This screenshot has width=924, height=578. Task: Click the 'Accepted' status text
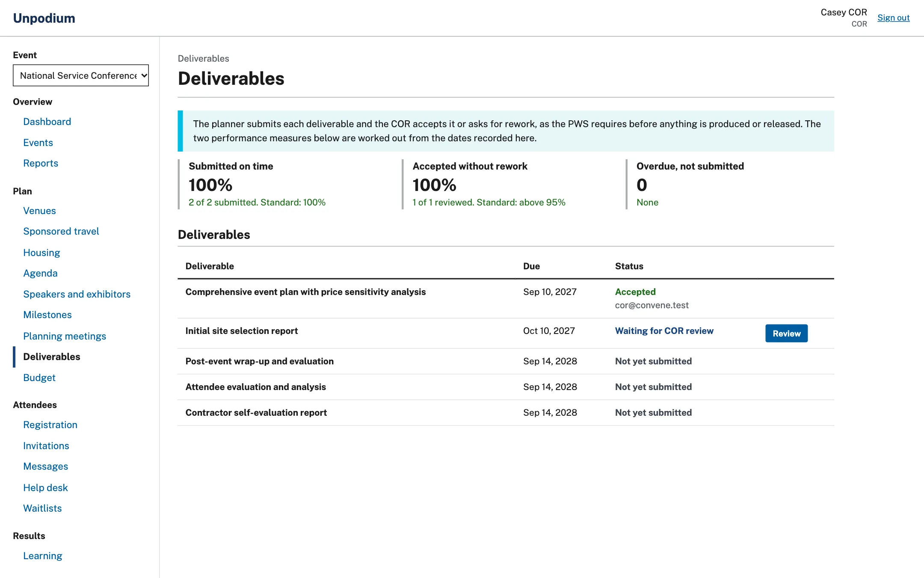coord(635,292)
